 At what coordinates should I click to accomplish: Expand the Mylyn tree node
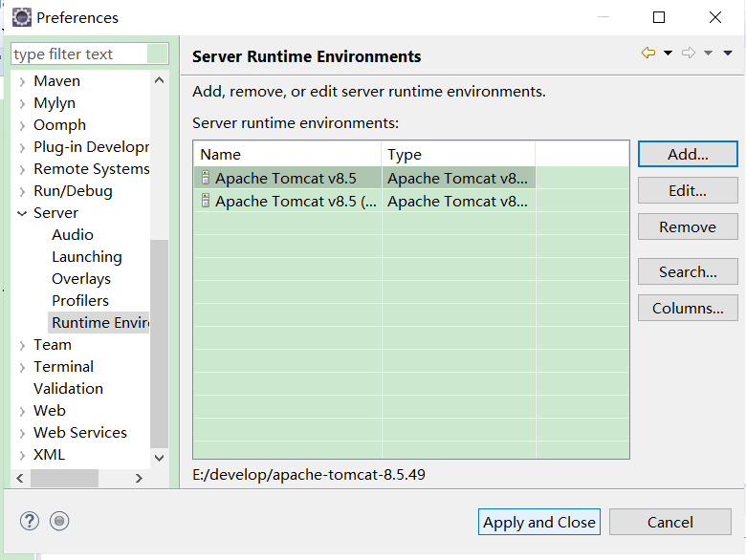[x=22, y=103]
